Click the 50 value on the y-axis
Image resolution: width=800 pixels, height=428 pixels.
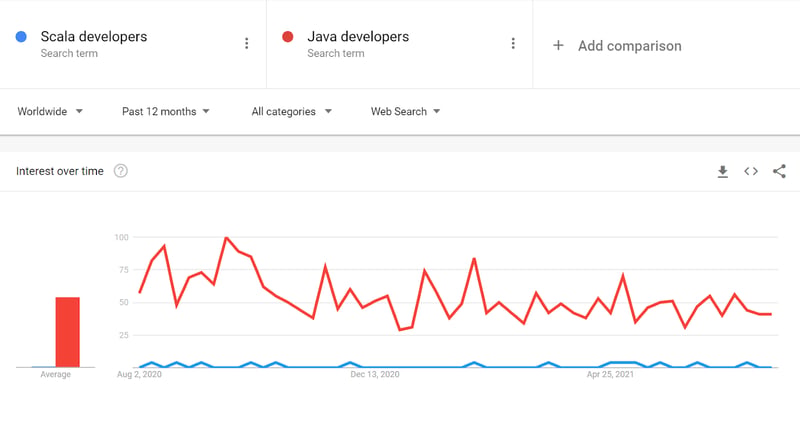click(x=123, y=303)
